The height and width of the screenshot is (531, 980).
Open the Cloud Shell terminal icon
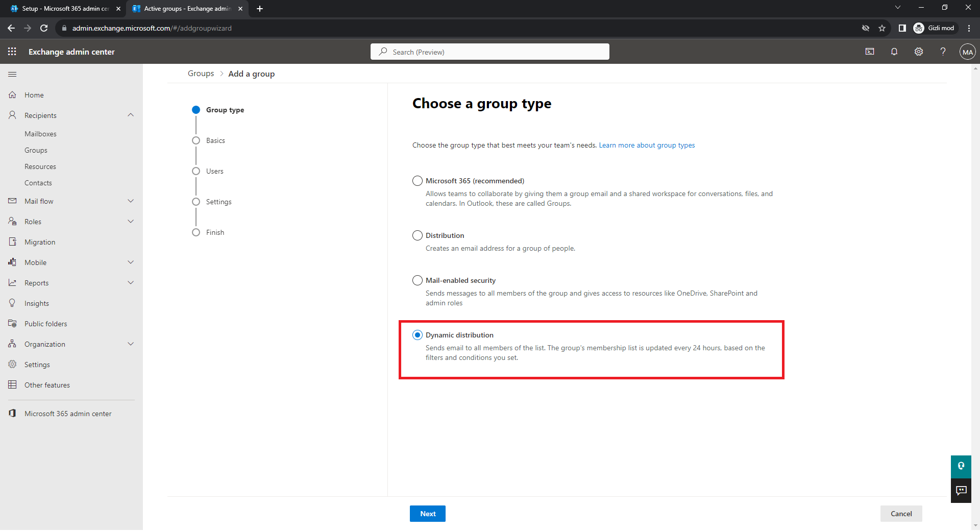click(x=870, y=52)
